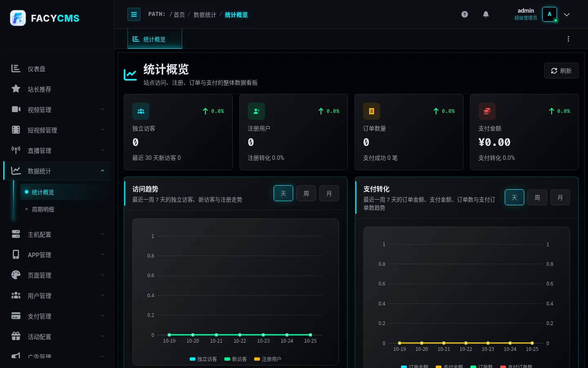
Task: Click the 10-25 data point in 访问趋势 chart
Action: (x=310, y=335)
